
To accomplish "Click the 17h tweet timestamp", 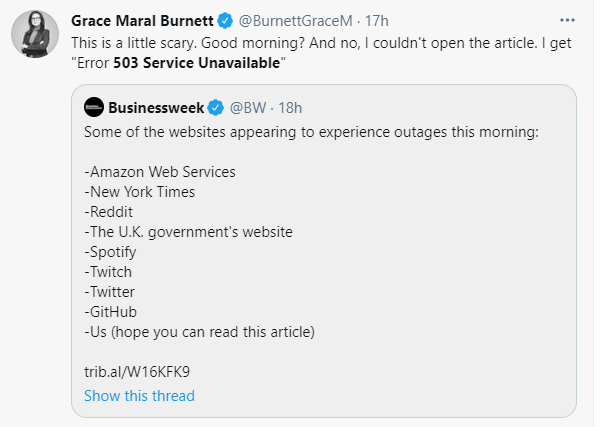I will point(377,20).
